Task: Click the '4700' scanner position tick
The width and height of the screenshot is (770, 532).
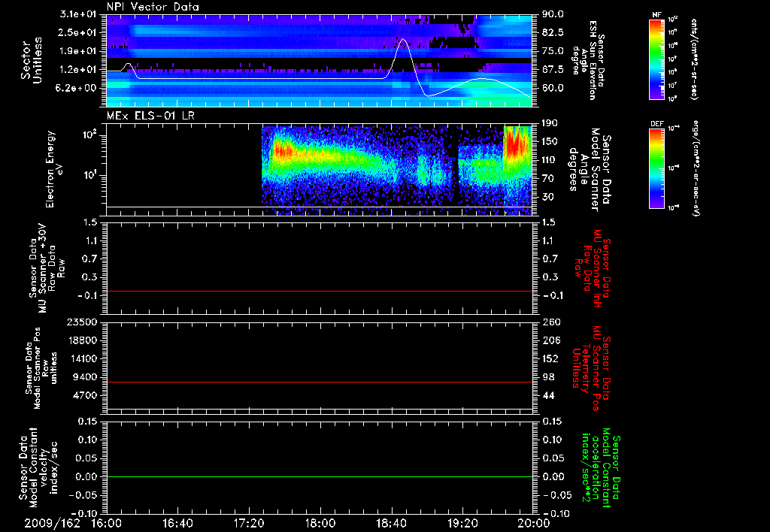Action: coord(86,395)
